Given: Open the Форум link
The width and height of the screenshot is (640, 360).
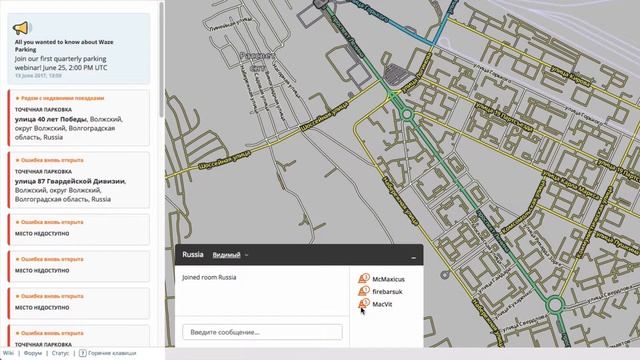Looking at the screenshot, I should 33,353.
